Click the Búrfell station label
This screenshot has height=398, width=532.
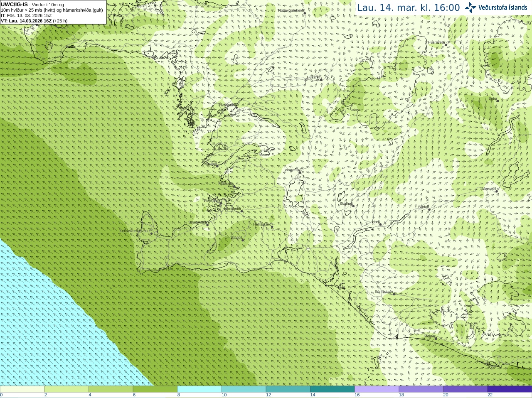424,207
